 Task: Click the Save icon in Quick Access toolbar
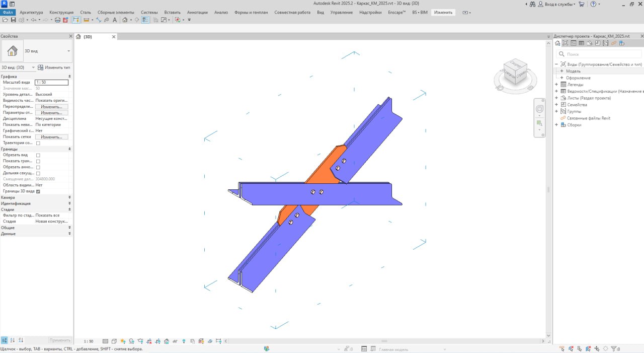(14, 19)
